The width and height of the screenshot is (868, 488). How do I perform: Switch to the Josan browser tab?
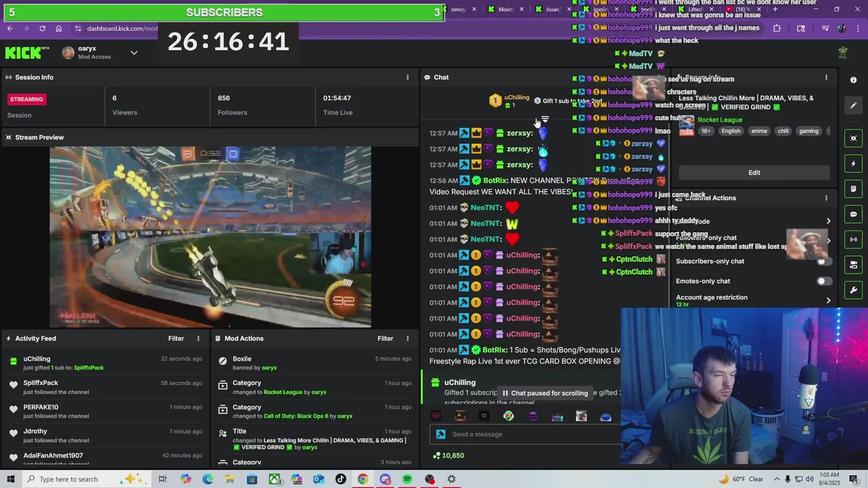(x=552, y=9)
